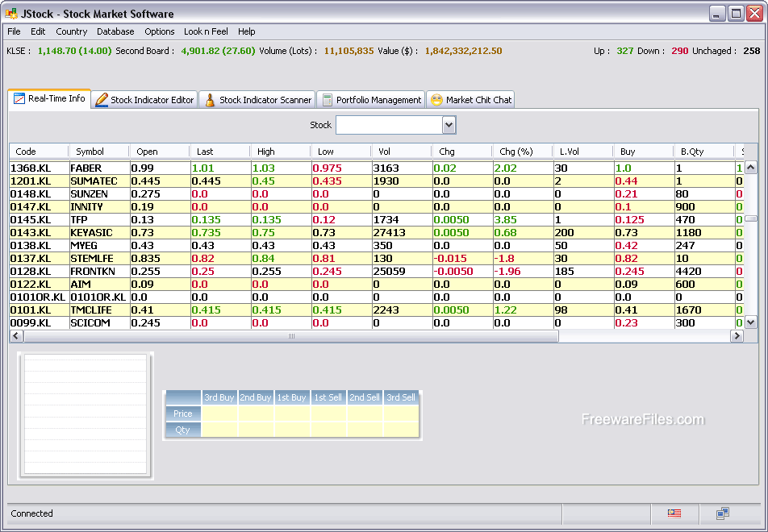Switch to Portfolio Management tab
This screenshot has width=768, height=532.
click(371, 100)
